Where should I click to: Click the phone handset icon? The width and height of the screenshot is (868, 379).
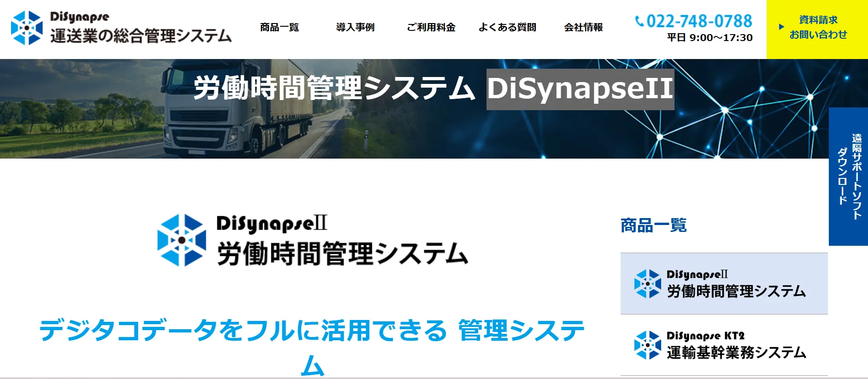point(639,21)
